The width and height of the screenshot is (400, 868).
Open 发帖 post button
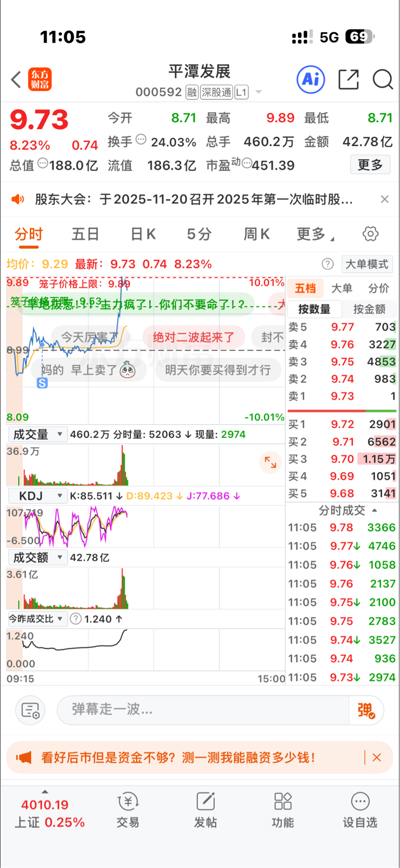coord(205,811)
